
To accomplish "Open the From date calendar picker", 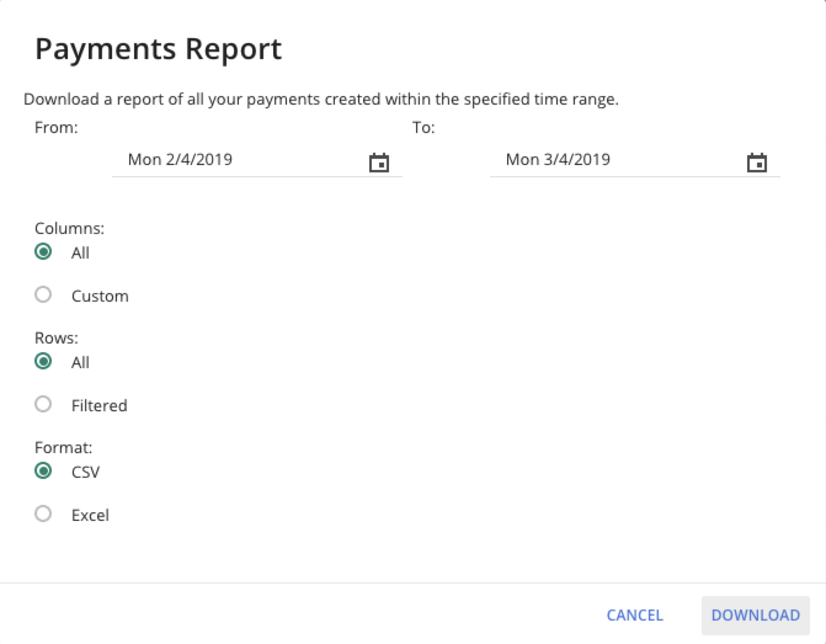I will tap(379, 163).
